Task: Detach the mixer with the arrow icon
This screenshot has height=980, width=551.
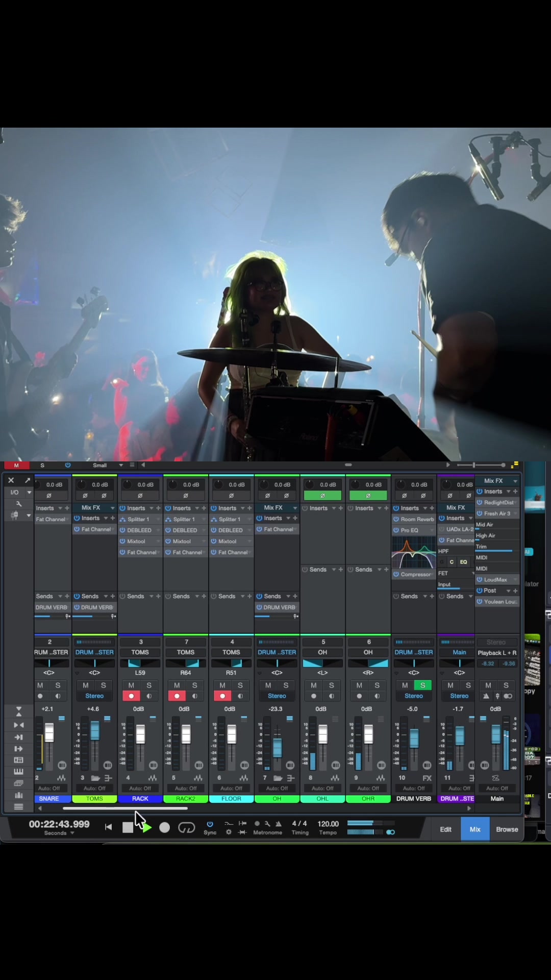Action: [27, 480]
